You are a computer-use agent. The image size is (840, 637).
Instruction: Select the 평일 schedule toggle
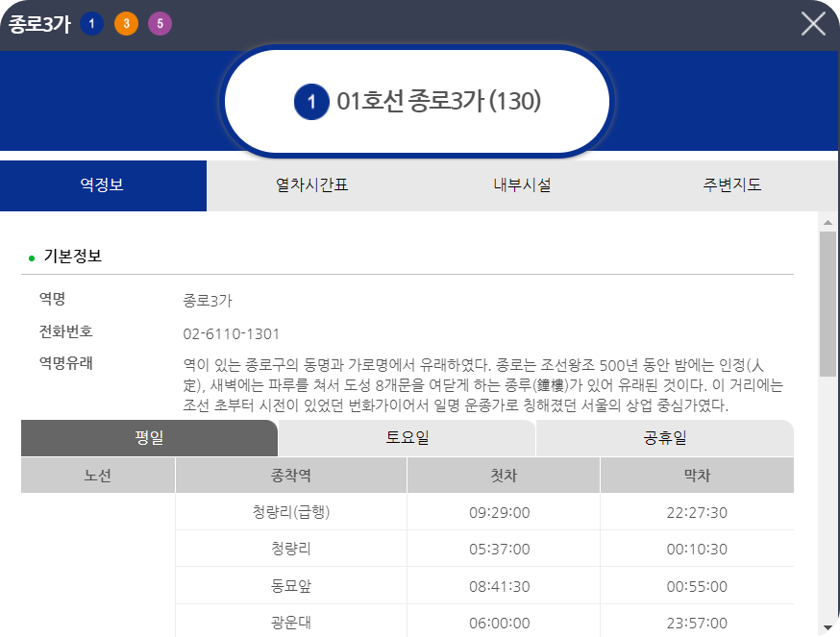(149, 438)
